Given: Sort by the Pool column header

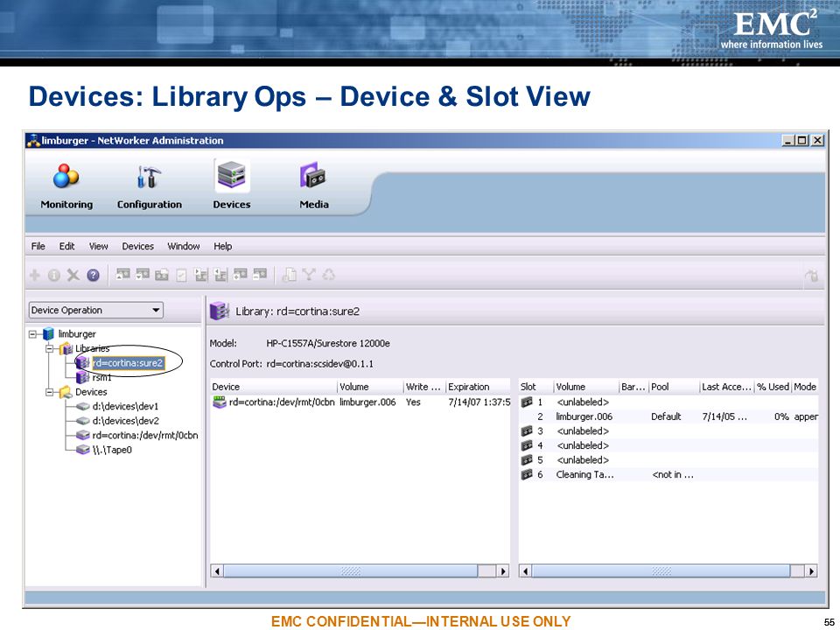Looking at the screenshot, I should [674, 387].
